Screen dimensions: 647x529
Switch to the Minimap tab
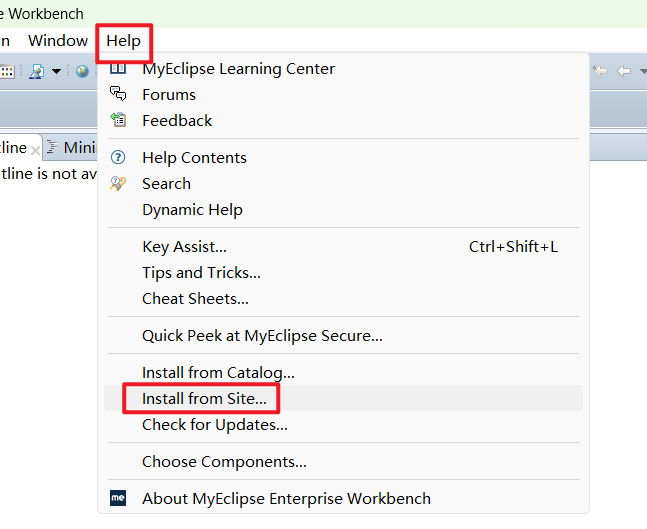(70, 147)
